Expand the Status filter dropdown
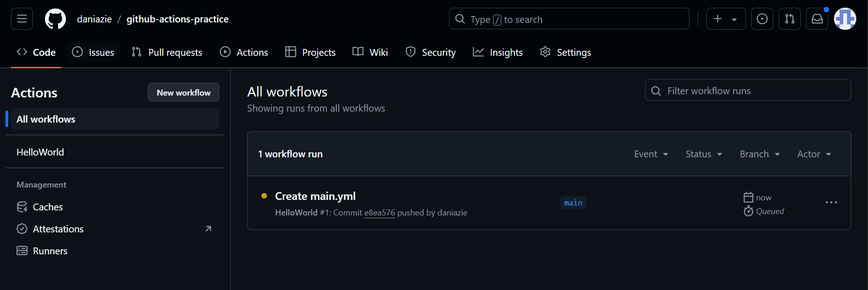This screenshot has height=290, width=868. [x=704, y=154]
